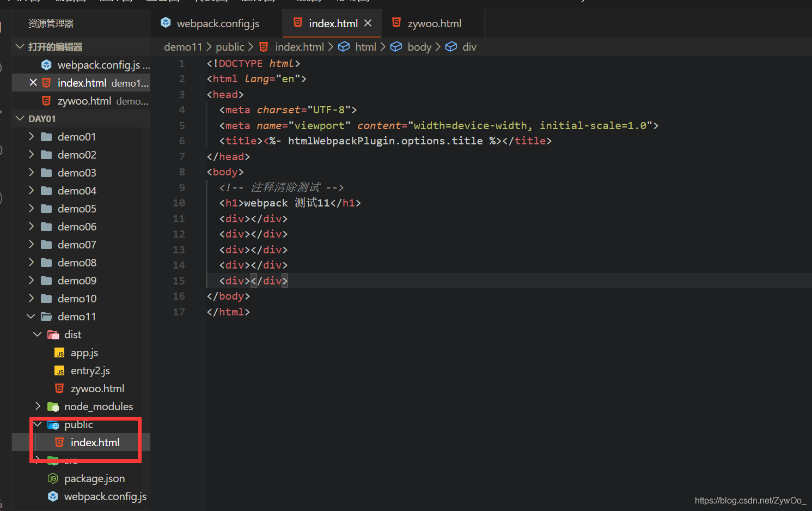Select index.html in the breadcrumb path

pos(300,47)
